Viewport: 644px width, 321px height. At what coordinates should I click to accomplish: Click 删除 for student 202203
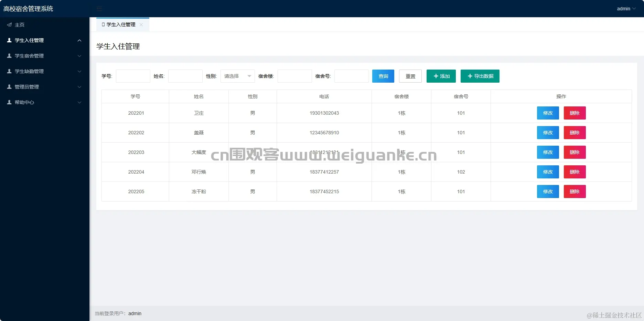(575, 152)
